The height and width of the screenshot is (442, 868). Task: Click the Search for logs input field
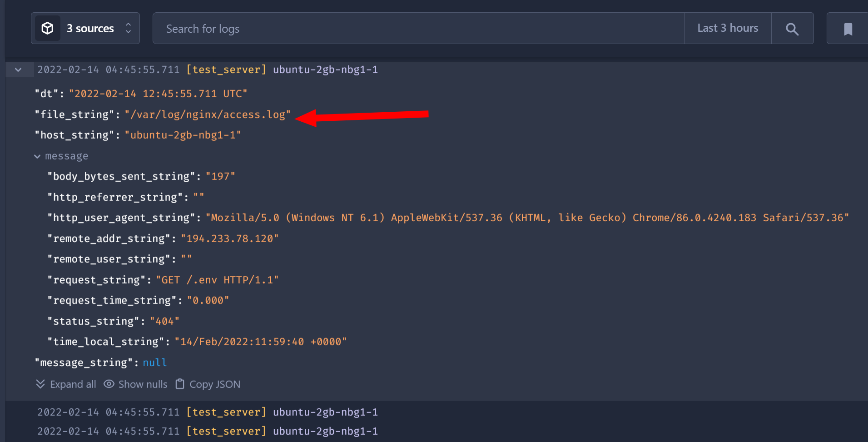click(x=409, y=28)
